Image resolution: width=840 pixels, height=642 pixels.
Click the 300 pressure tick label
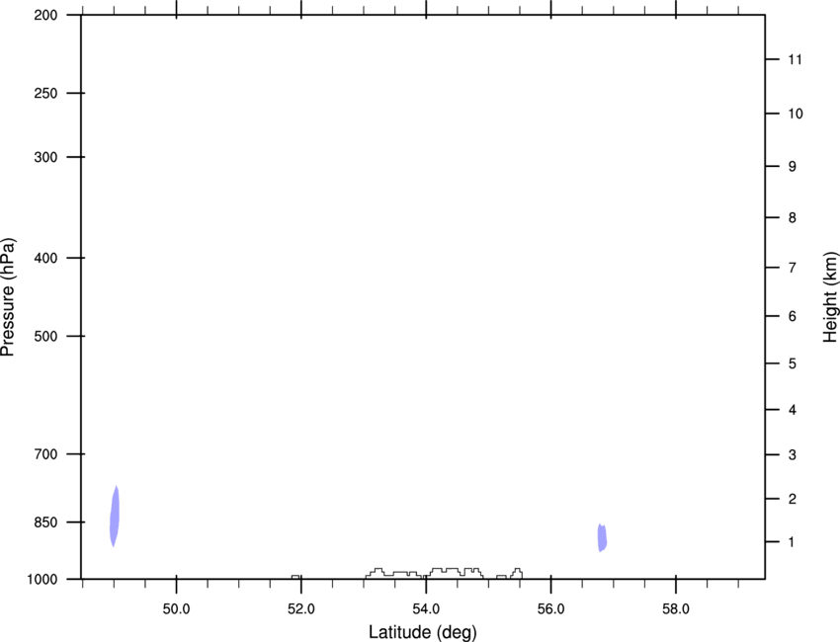(x=45, y=157)
